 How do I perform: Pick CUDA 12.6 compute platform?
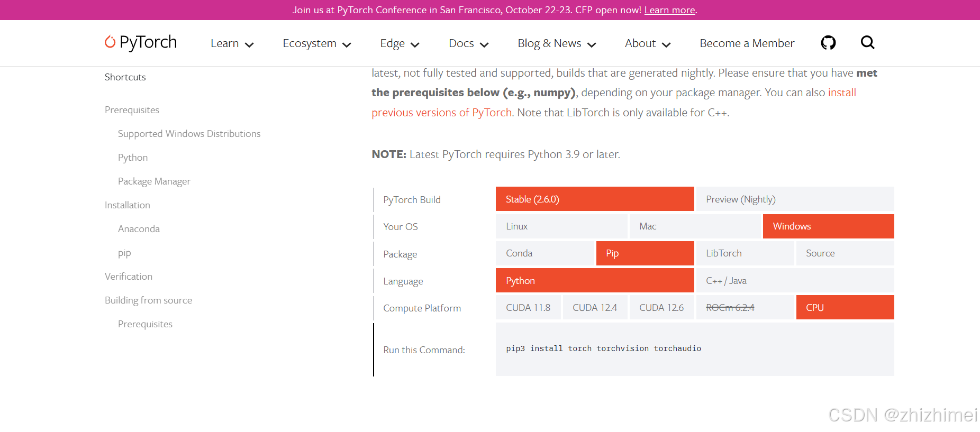pos(661,307)
